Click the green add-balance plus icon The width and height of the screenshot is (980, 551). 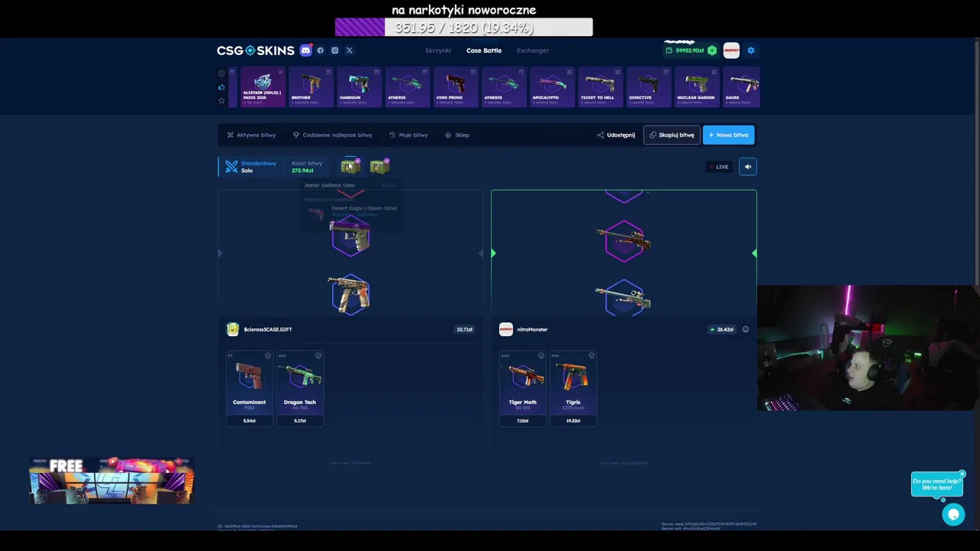pos(712,51)
